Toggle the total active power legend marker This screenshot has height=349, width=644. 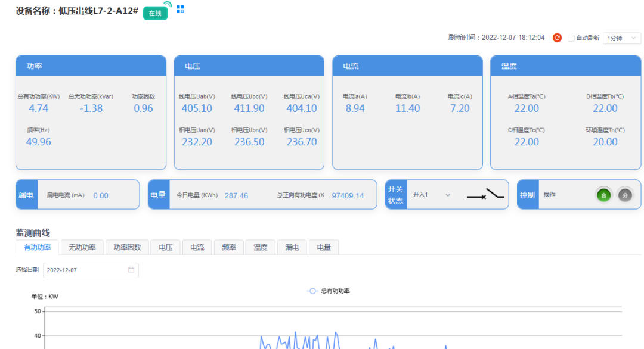click(x=312, y=291)
